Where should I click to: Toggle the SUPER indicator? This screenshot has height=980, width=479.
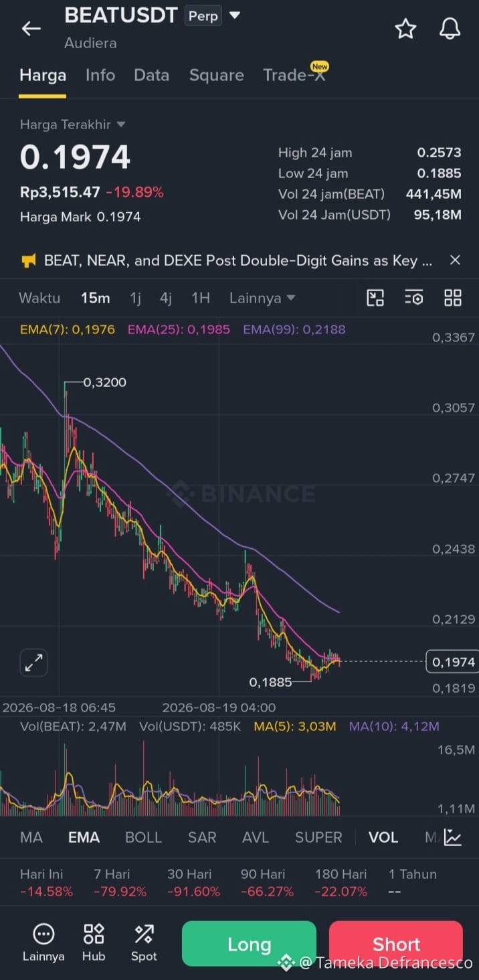tap(318, 837)
